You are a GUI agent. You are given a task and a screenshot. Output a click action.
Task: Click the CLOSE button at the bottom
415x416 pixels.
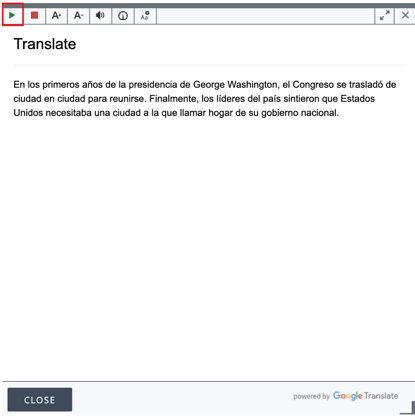coord(40,399)
